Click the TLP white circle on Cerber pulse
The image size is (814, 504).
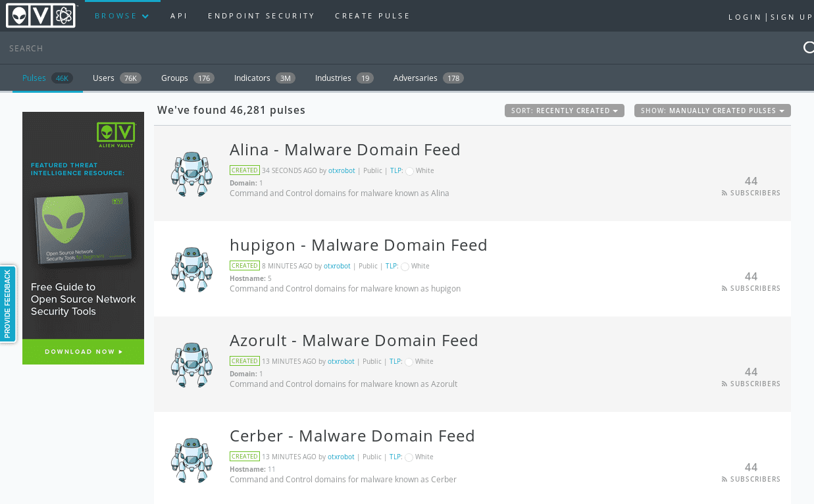(x=409, y=457)
